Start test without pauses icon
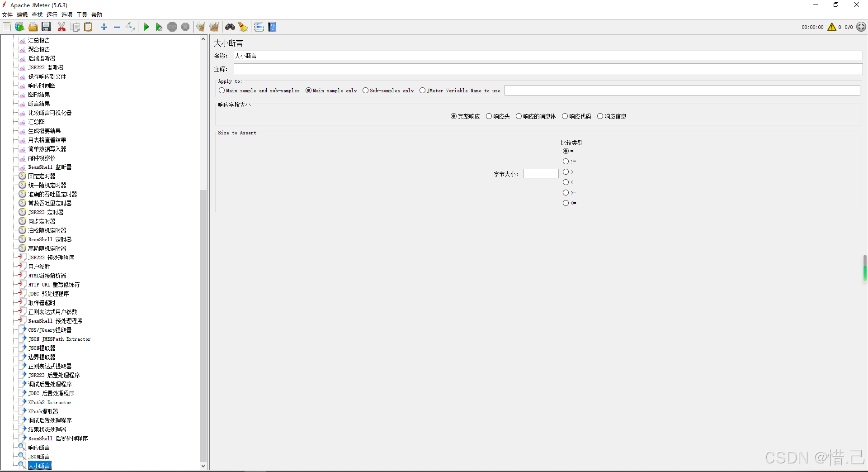The height and width of the screenshot is (472, 868). [x=159, y=27]
